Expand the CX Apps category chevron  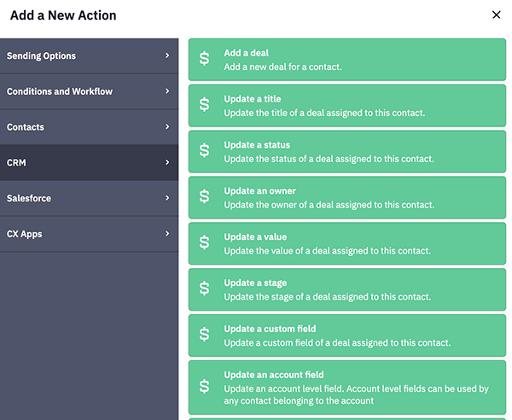(x=167, y=234)
